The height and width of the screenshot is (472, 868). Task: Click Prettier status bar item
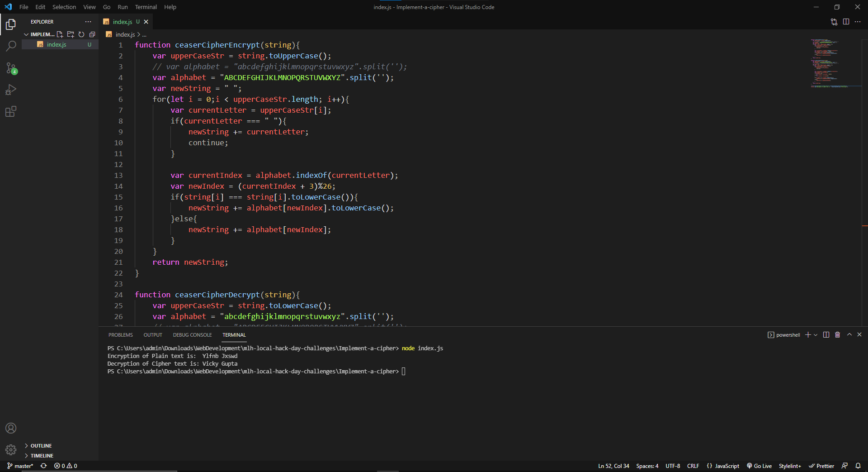pos(821,466)
